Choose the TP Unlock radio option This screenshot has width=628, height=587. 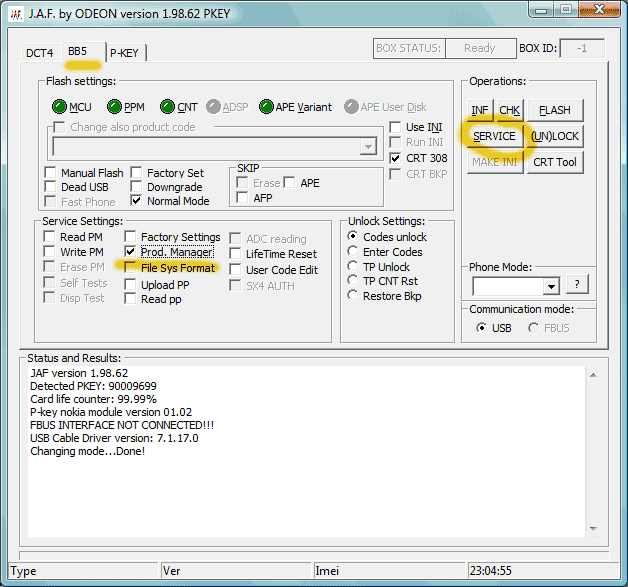click(352, 266)
